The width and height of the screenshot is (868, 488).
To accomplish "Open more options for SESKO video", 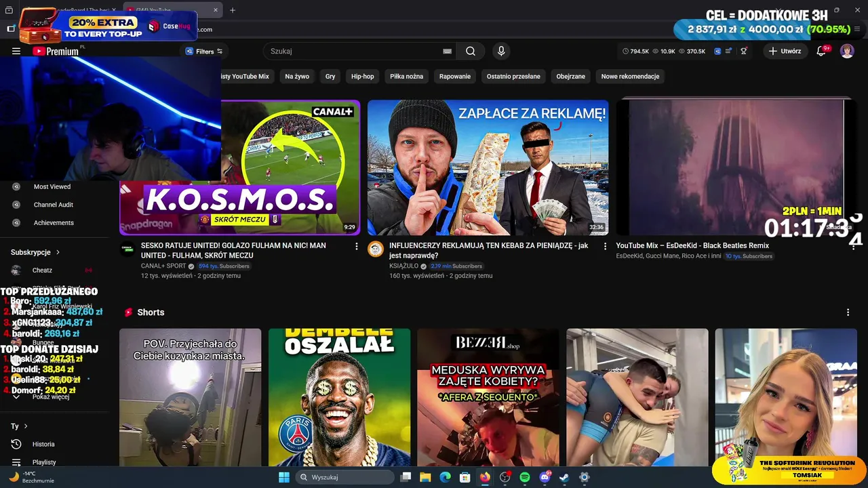I will click(x=357, y=247).
